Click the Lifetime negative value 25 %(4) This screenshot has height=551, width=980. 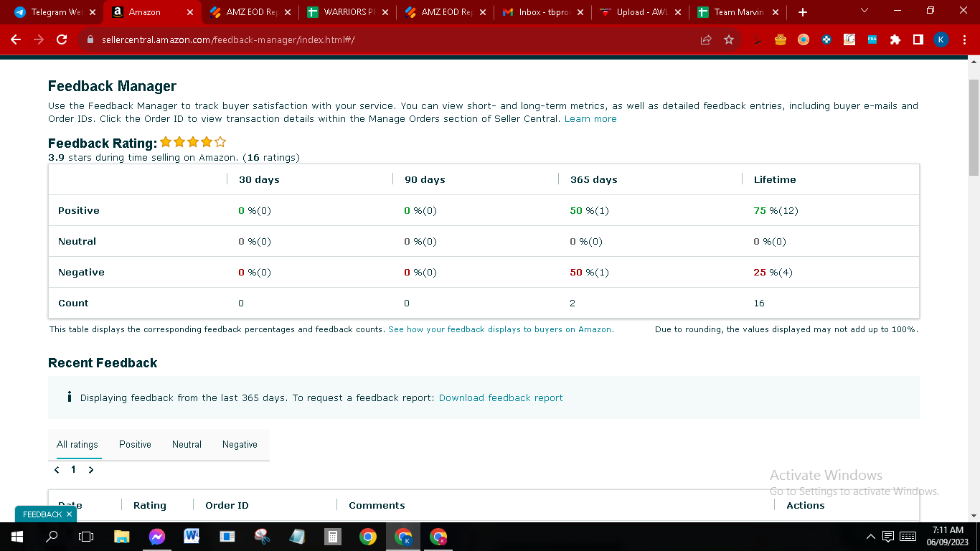[x=773, y=273]
